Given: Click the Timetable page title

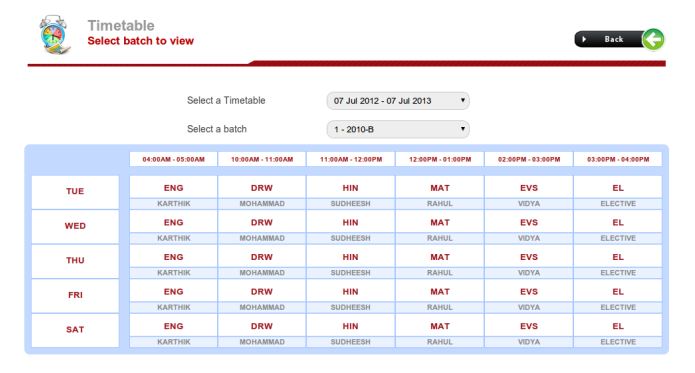Looking at the screenshot, I should click(x=121, y=26).
